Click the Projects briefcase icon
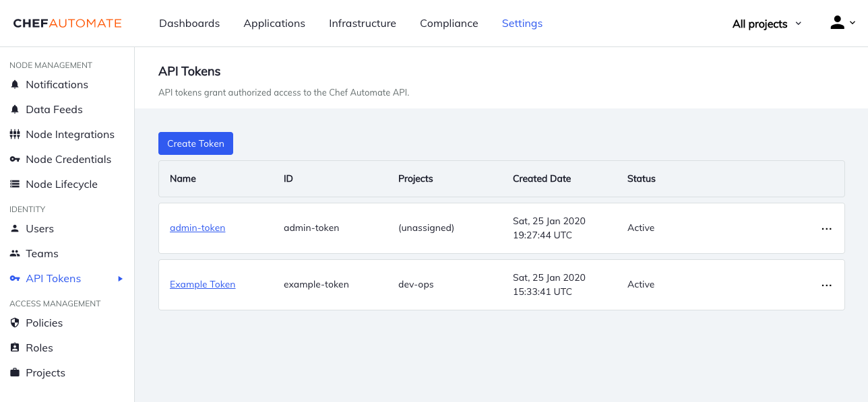 (15, 373)
